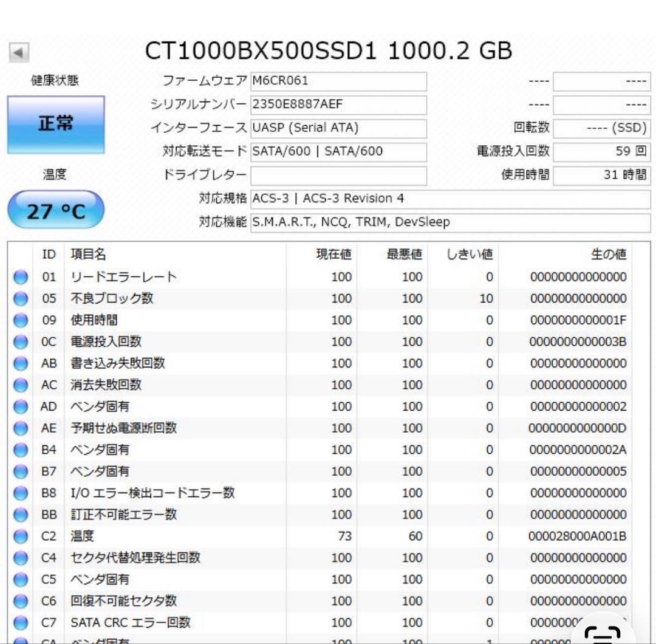
Task: Click the blue status icon for ID B7
Action: (x=21, y=471)
